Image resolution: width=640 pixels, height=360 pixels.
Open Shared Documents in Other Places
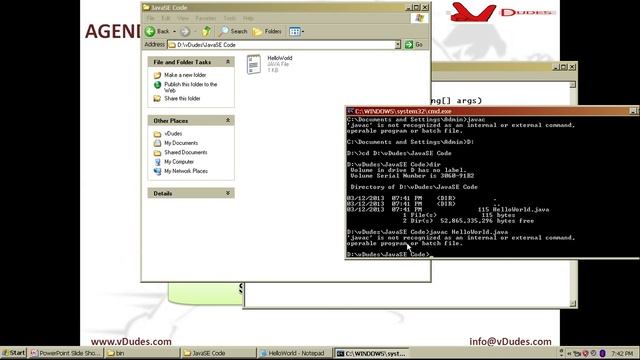coord(186,153)
